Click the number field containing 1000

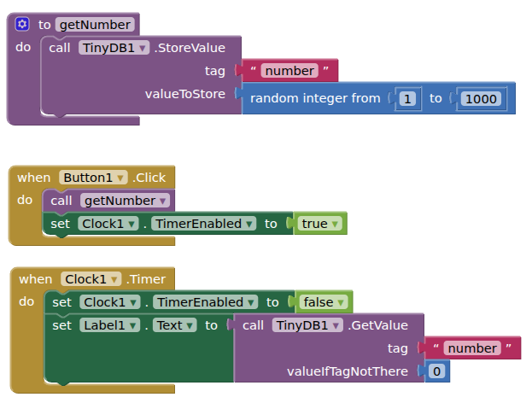pyautogui.click(x=482, y=99)
